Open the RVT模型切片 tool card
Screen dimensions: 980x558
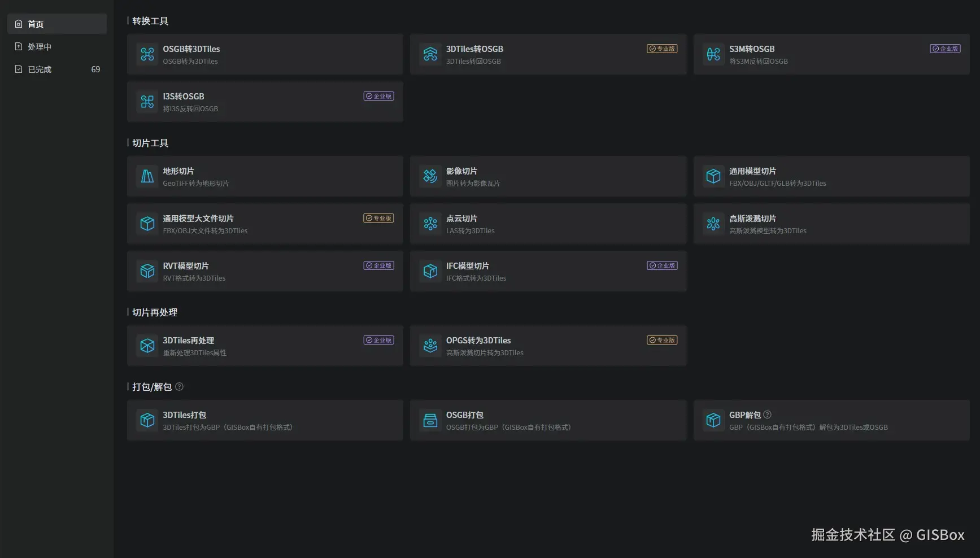point(265,271)
